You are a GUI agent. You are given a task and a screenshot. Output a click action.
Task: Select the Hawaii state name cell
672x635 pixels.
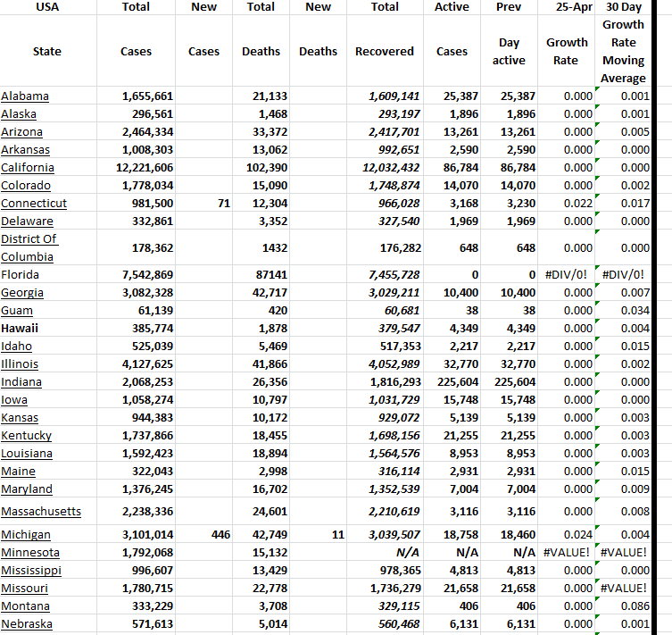click(x=20, y=328)
